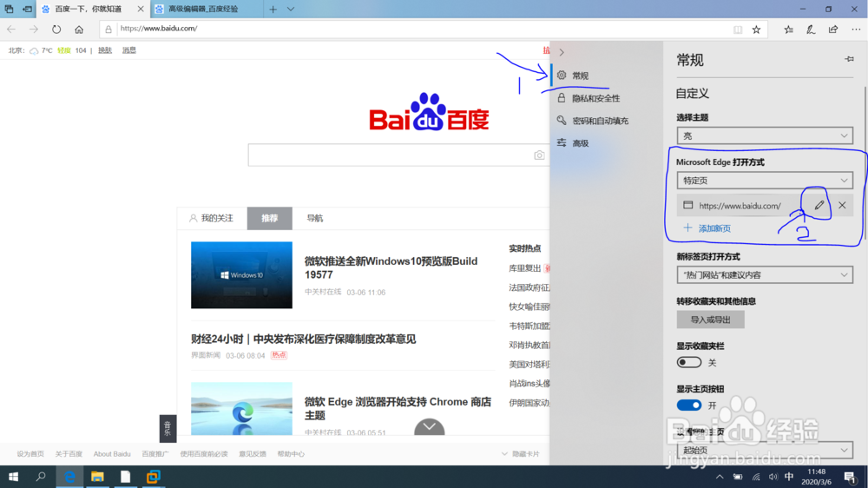Open the 选择主题 dropdown
The width and height of the screenshot is (868, 488).
[x=765, y=135]
